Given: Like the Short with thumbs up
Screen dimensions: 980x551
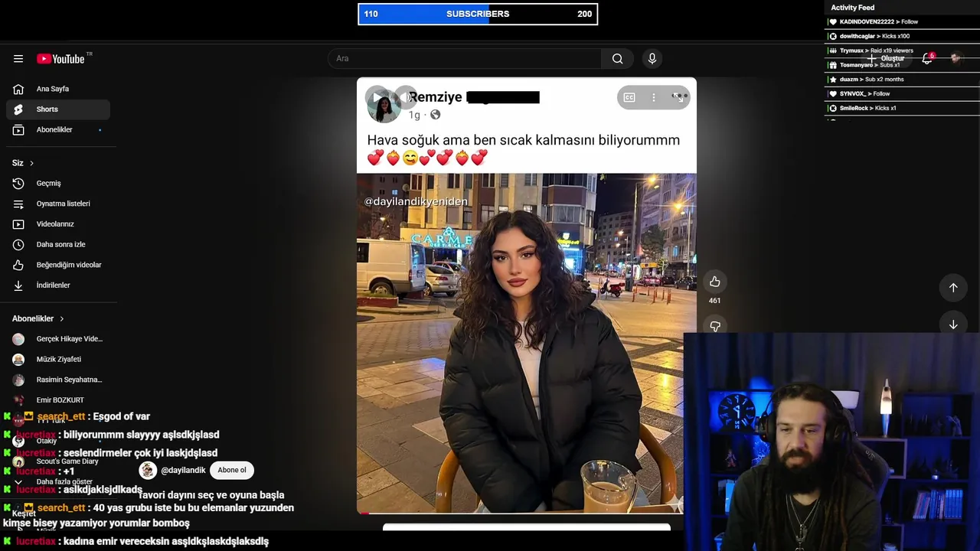Looking at the screenshot, I should coord(714,282).
